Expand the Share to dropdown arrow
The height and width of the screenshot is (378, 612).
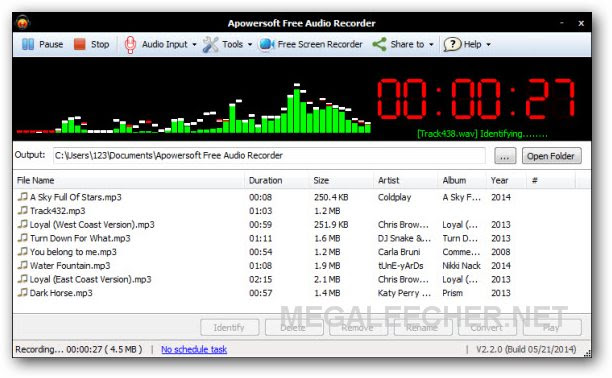tap(431, 45)
